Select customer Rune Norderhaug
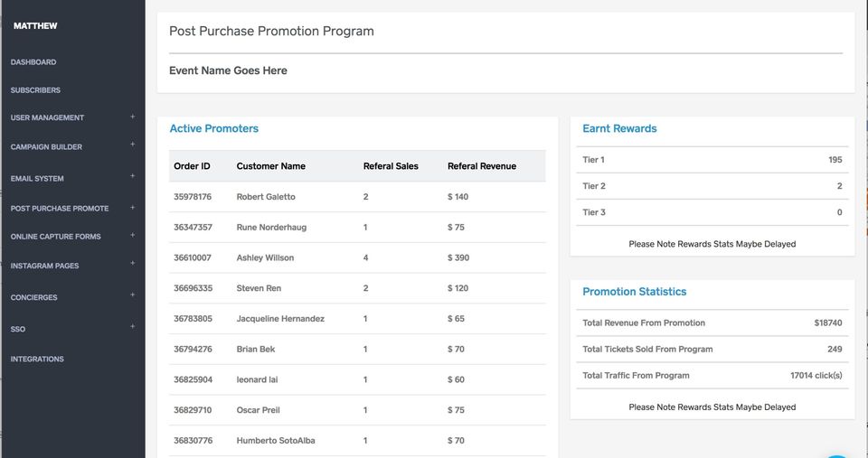Viewport: 868px width, 458px height. [x=271, y=227]
